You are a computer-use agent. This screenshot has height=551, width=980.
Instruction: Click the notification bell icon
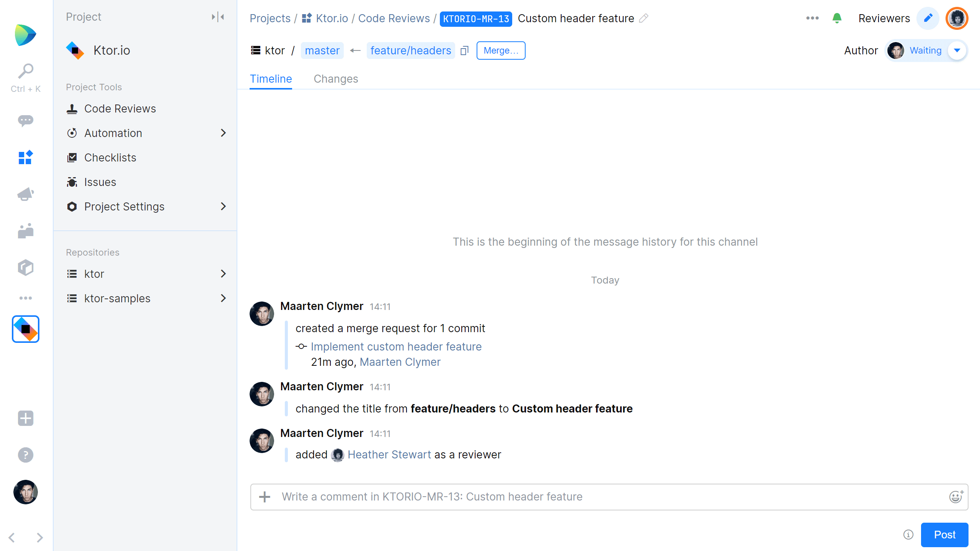(837, 18)
